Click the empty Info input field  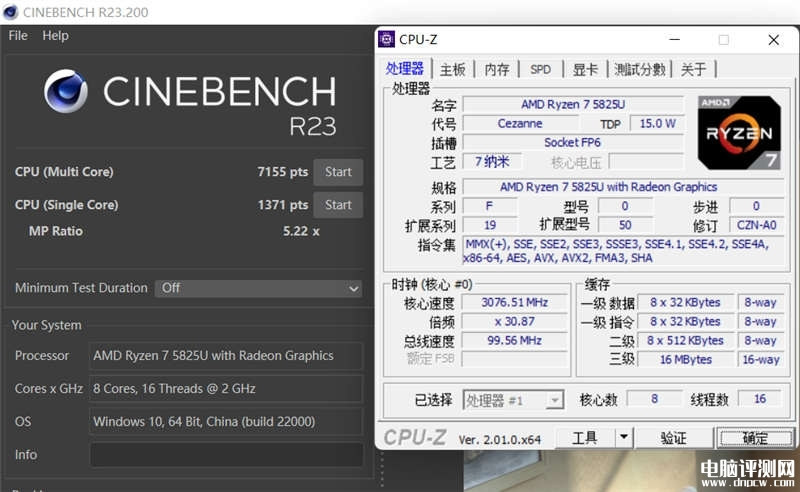[x=226, y=455]
